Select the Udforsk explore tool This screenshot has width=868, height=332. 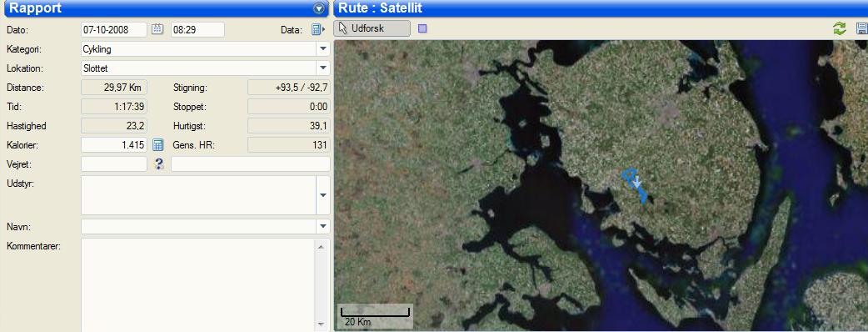click(372, 28)
